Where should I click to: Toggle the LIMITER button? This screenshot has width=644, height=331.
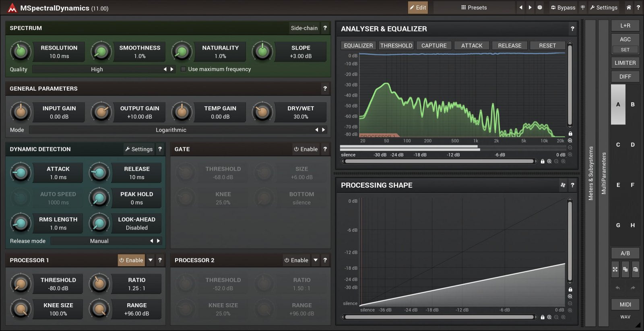(x=625, y=63)
